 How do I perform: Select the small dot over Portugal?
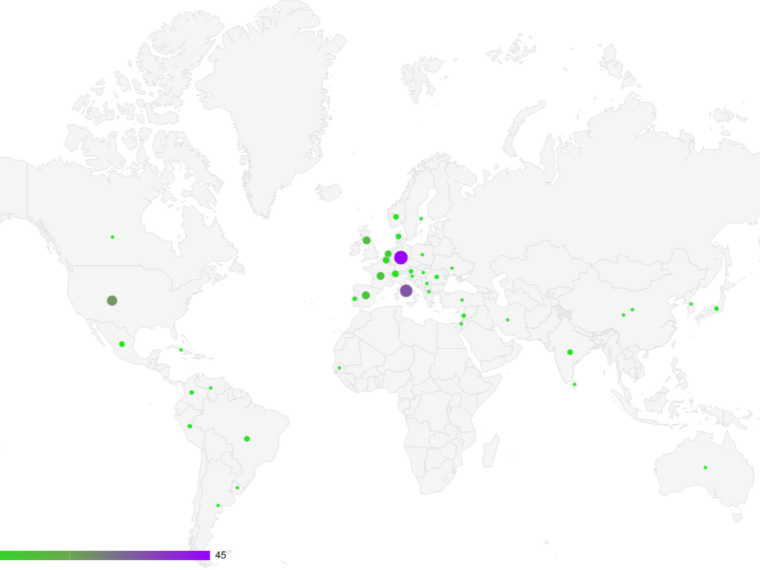pos(355,299)
